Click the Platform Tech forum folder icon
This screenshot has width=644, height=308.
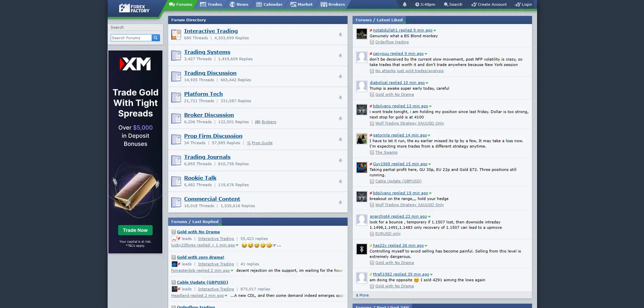176,97
